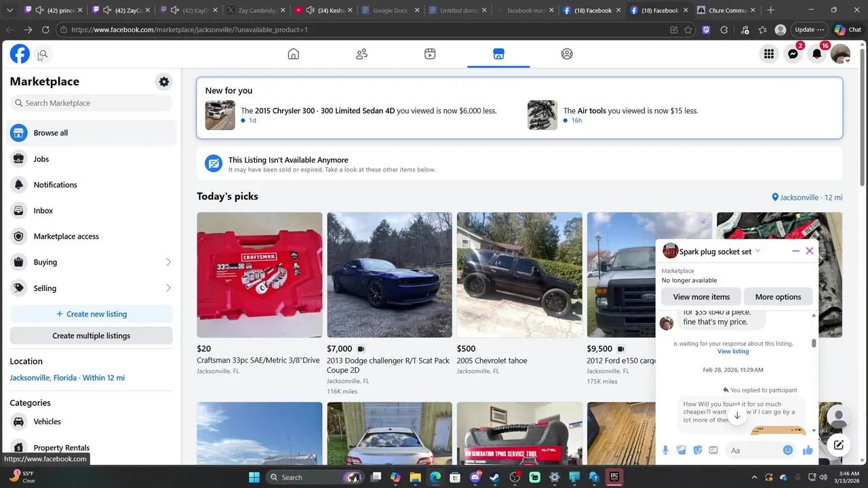The height and width of the screenshot is (488, 868).
Task: Open Jobs in Marketplace sidebar
Action: [x=92, y=159]
